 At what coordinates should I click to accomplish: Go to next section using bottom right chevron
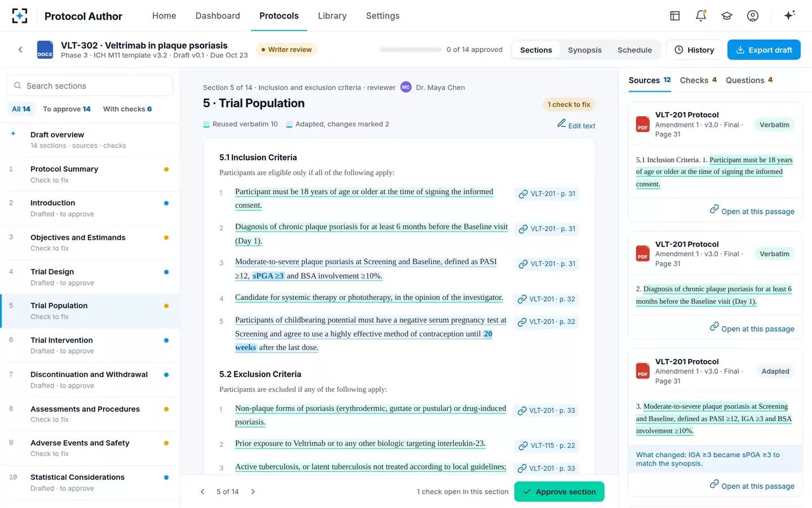pyautogui.click(x=253, y=492)
